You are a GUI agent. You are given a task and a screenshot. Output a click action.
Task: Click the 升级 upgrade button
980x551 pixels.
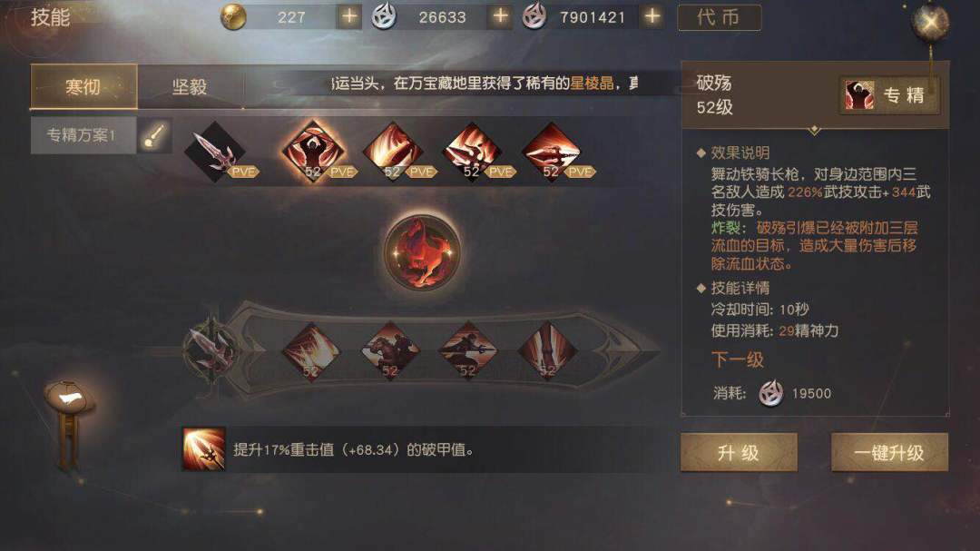tap(739, 452)
